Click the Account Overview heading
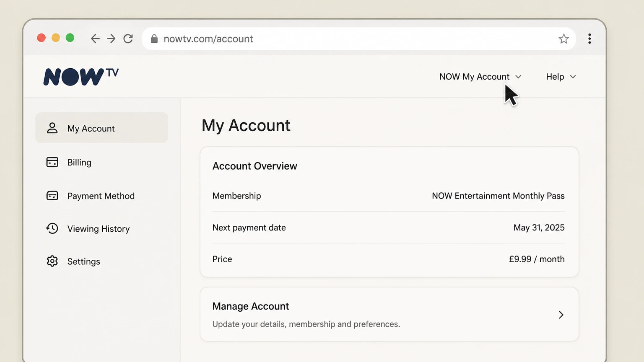 (x=255, y=166)
